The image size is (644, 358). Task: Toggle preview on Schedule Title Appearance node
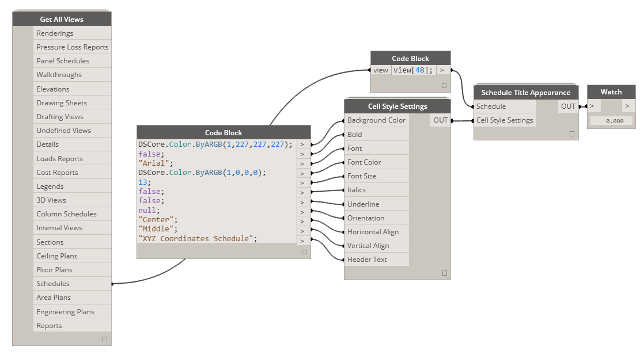(572, 134)
